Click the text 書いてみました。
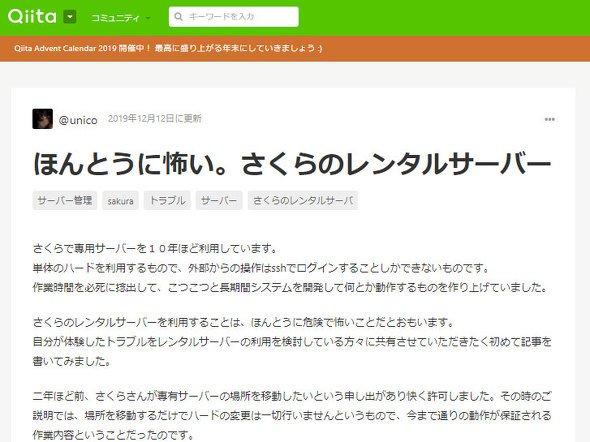The height and width of the screenshot is (442, 590). tap(72, 361)
